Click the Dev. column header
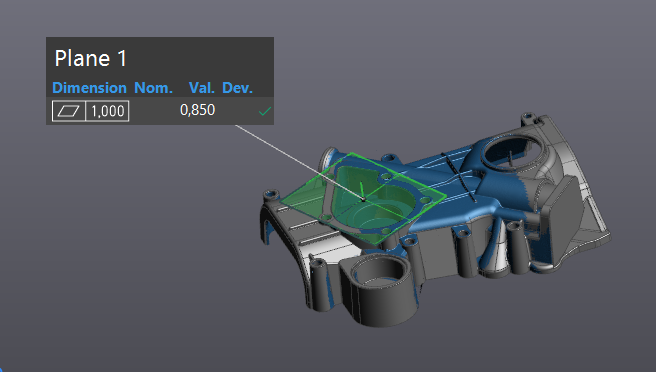656x372 pixels. (237, 88)
